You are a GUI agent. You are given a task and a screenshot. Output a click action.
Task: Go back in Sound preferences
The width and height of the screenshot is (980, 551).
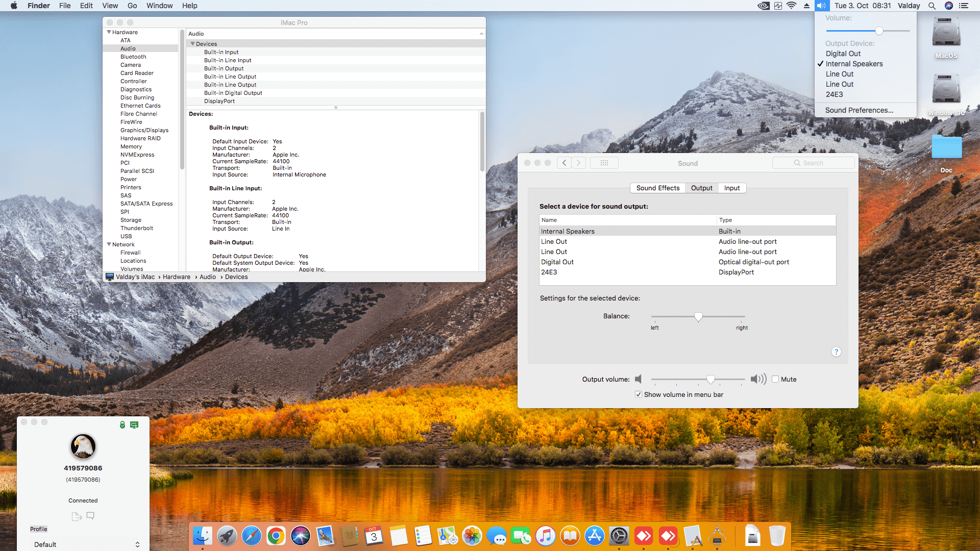click(564, 163)
